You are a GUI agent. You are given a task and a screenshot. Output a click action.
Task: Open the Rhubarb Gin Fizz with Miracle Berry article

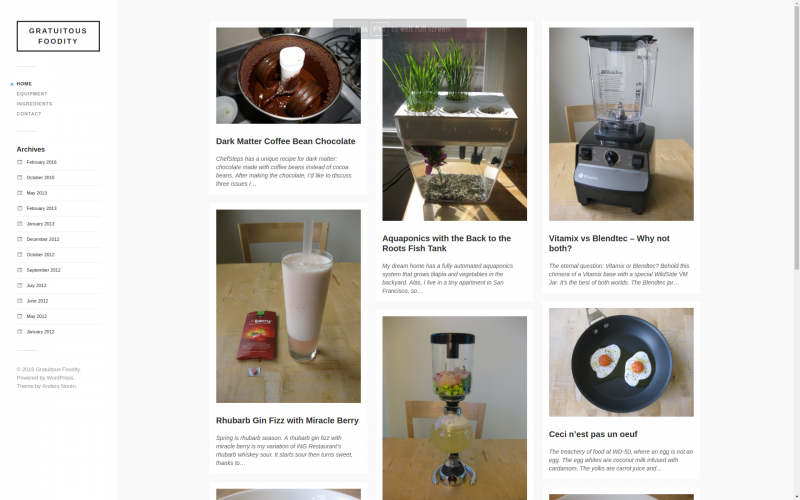(x=287, y=420)
